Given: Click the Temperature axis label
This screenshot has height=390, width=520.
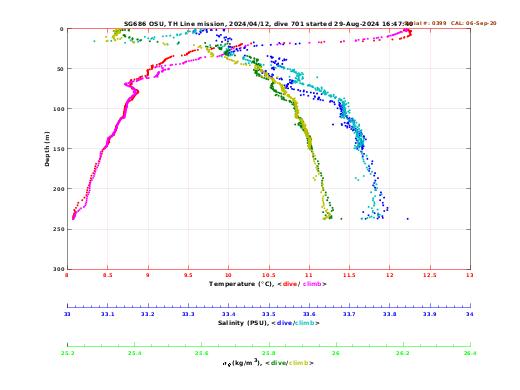Looking at the screenshot, I should [242, 284].
